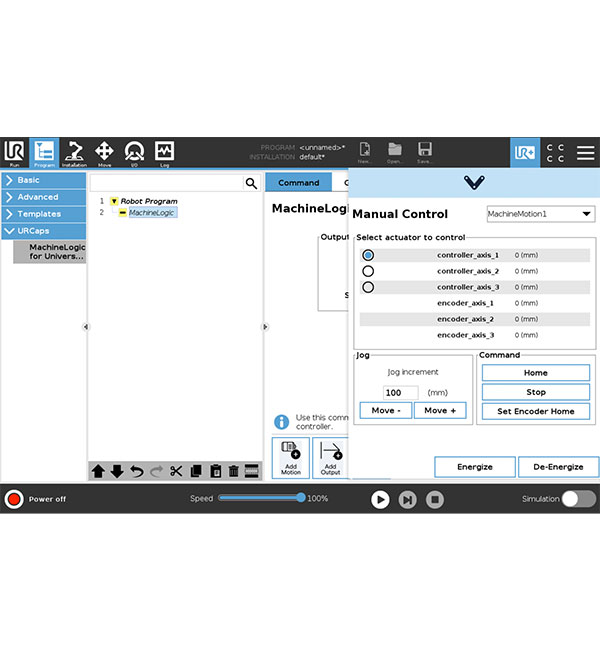Create new program with New icon
The height and width of the screenshot is (650, 600).
(x=365, y=153)
